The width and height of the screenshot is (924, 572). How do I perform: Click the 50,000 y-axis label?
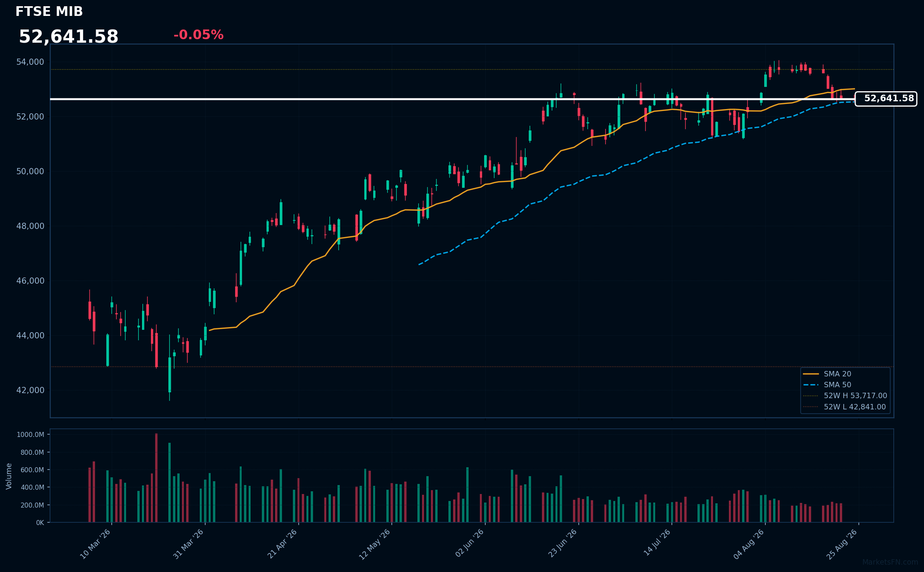30,172
